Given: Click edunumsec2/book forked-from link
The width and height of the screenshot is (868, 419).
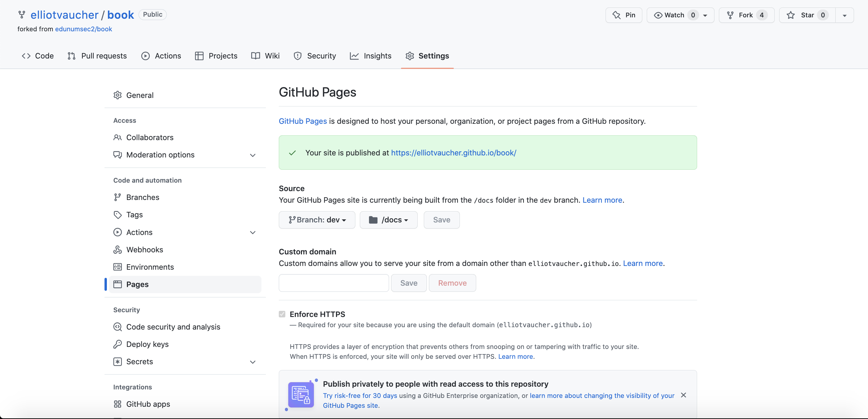Looking at the screenshot, I should point(83,29).
